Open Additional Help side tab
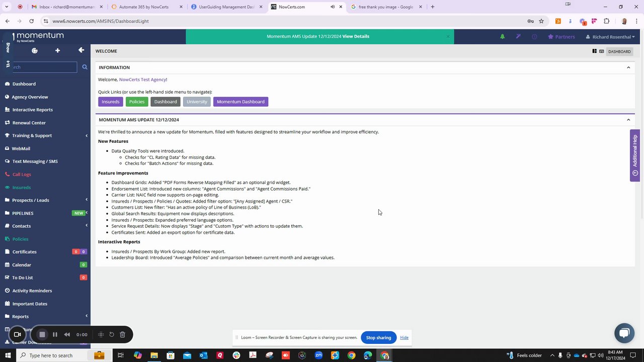 tap(635, 155)
